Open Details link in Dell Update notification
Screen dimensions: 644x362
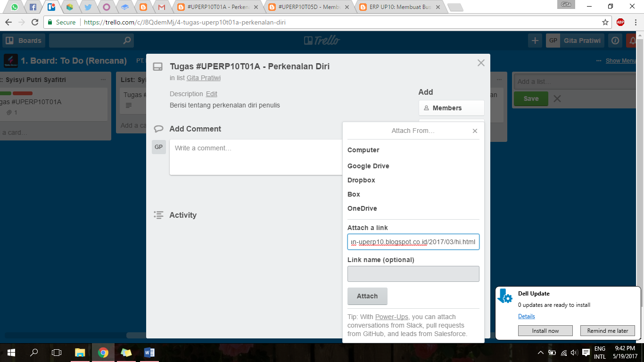(x=527, y=316)
